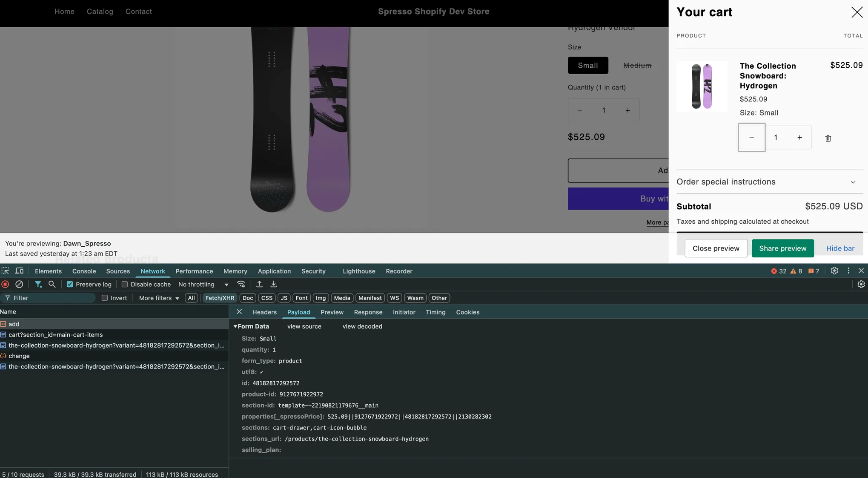The height and width of the screenshot is (478, 868).
Task: Check the Invert filter checkbox
Action: click(105, 298)
